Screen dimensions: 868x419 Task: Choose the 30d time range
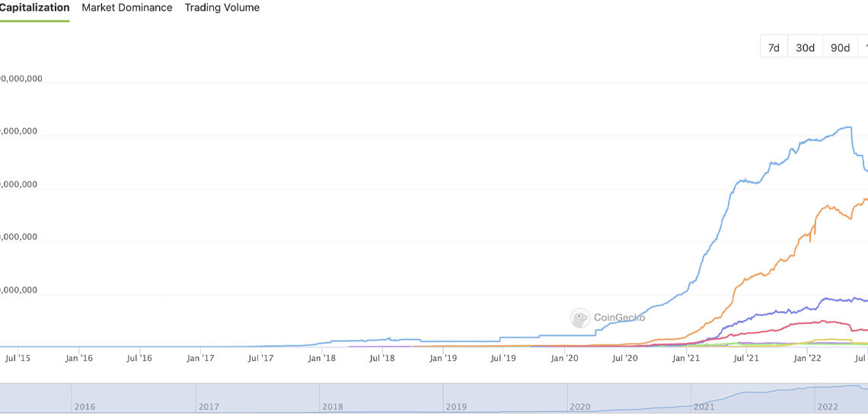coord(805,47)
